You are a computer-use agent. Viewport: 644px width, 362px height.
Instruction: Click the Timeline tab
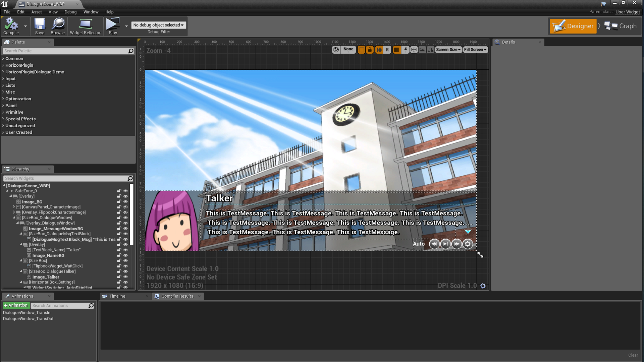click(117, 296)
